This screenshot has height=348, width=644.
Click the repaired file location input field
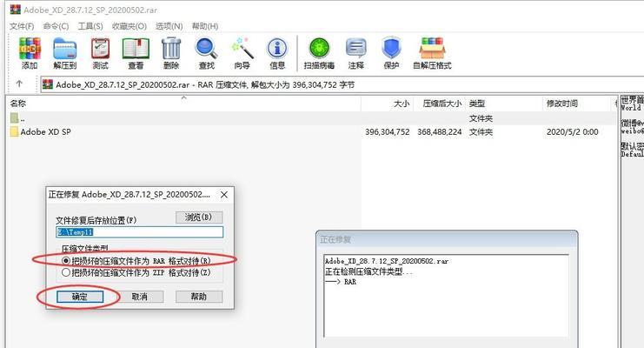pos(140,232)
